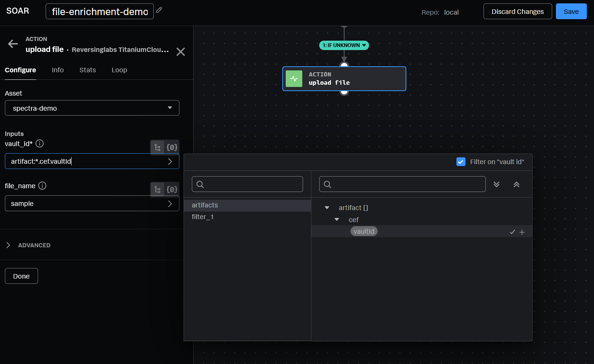Click the search icon in right datapath search
594x364 pixels.
pos(328,184)
